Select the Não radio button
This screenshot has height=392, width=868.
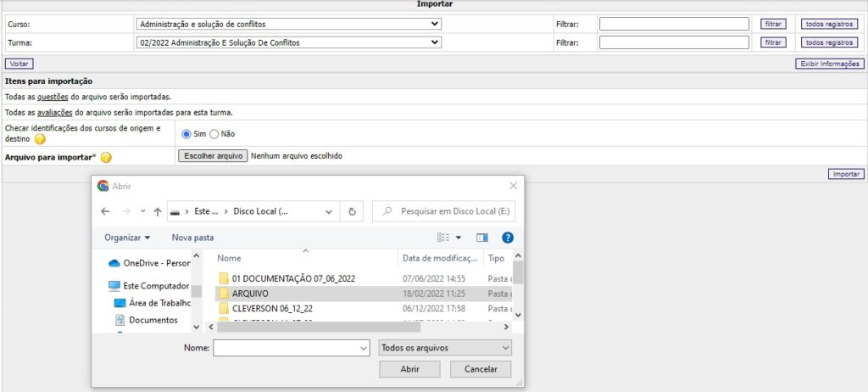click(x=214, y=133)
